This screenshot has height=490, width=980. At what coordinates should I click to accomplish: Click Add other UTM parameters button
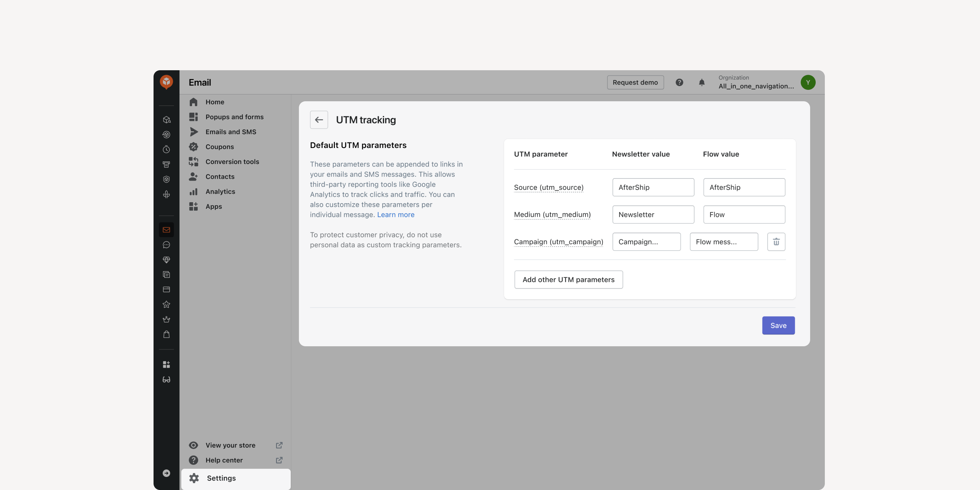568,280
